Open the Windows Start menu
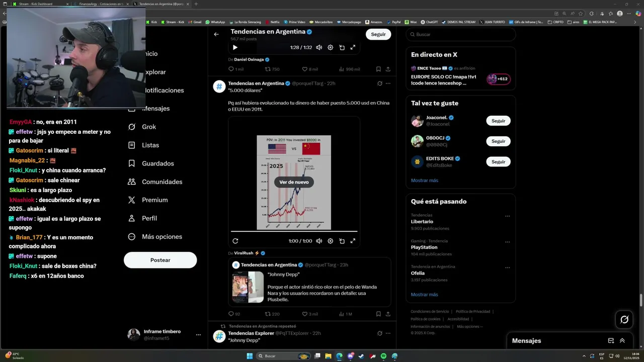 pos(250,356)
